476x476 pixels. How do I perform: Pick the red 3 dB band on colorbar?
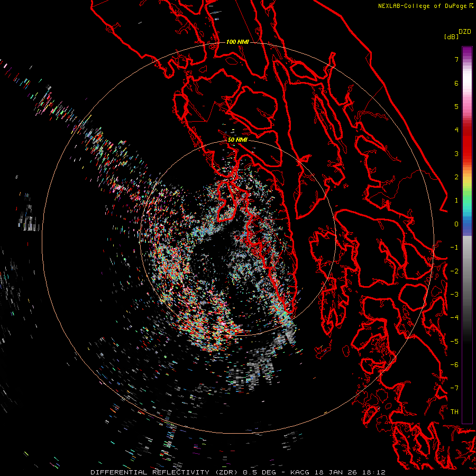point(467,153)
